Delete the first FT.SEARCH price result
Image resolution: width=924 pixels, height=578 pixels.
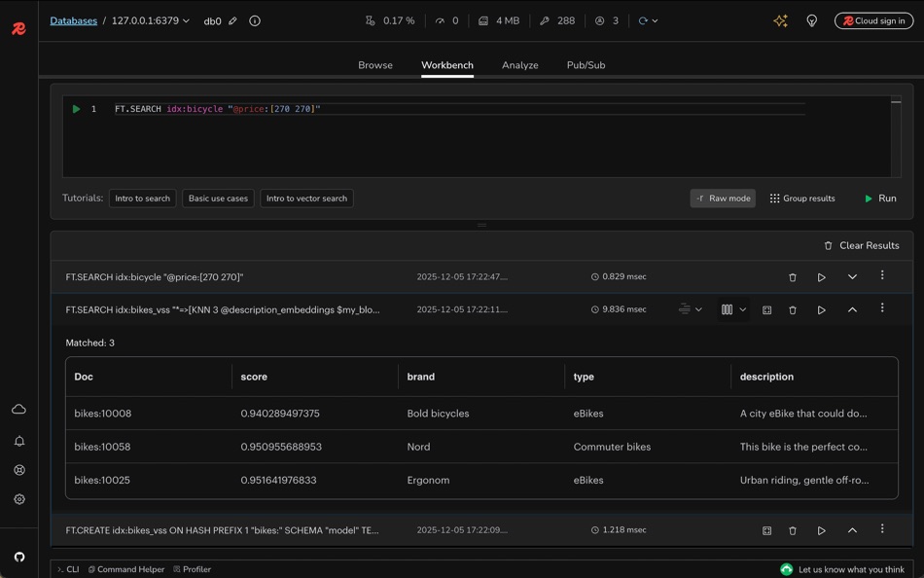click(792, 277)
